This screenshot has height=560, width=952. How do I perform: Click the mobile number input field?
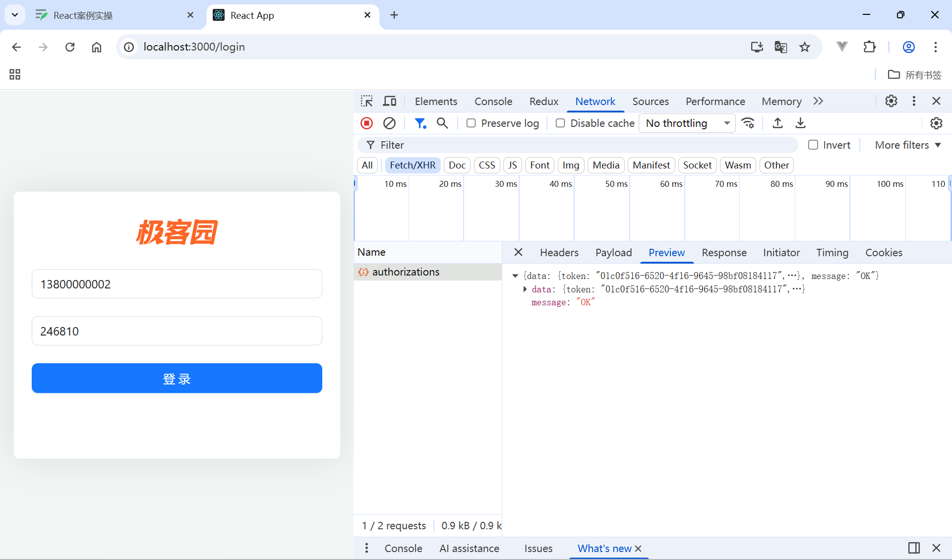click(177, 284)
